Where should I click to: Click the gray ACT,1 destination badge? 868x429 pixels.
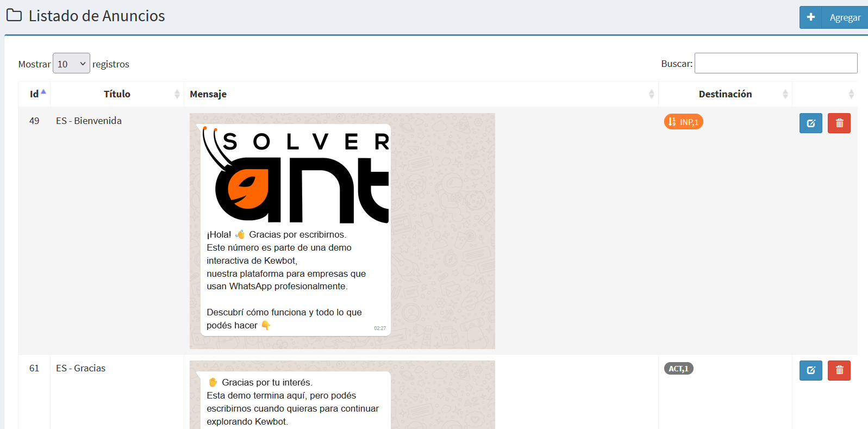[678, 369]
